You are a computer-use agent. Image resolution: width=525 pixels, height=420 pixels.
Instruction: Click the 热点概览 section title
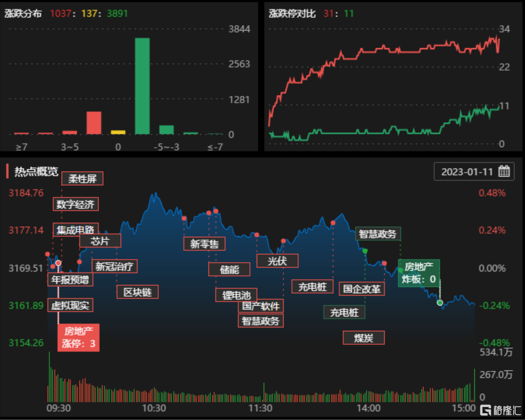36,171
